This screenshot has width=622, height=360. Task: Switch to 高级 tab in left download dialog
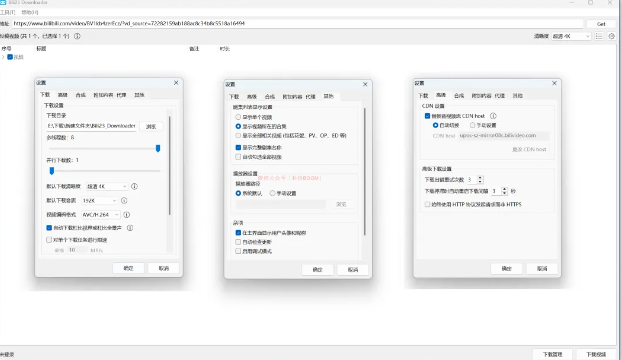pos(63,95)
